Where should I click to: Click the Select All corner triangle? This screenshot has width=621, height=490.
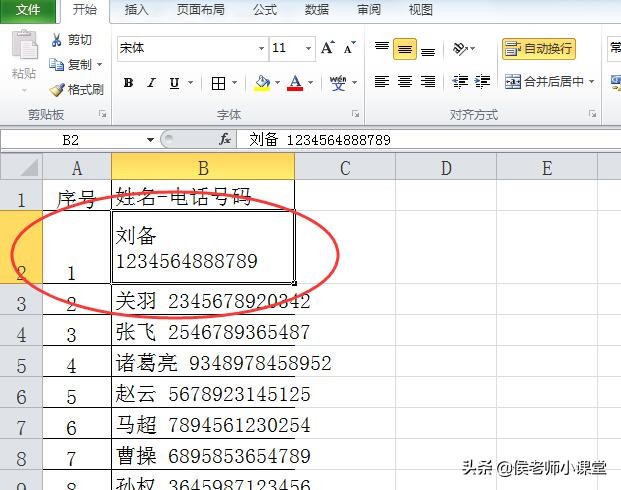point(21,167)
